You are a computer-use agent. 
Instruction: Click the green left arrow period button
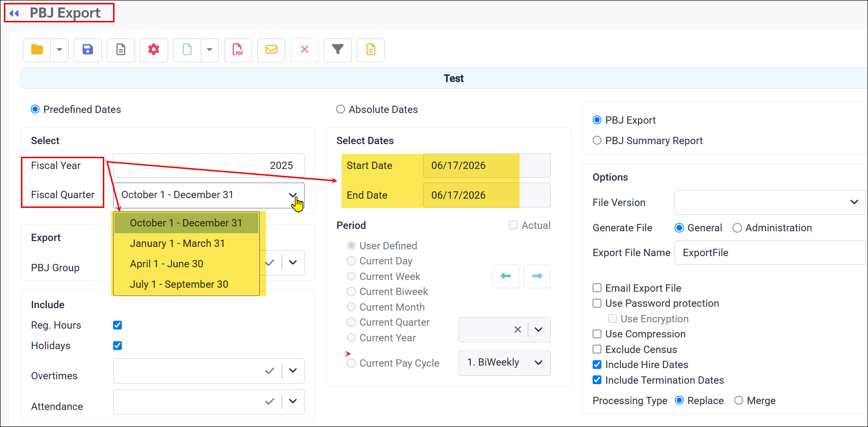[x=506, y=276]
